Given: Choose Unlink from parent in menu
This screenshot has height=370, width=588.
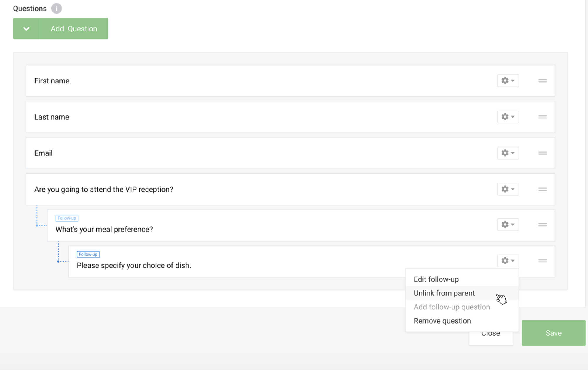Looking at the screenshot, I should 444,293.
